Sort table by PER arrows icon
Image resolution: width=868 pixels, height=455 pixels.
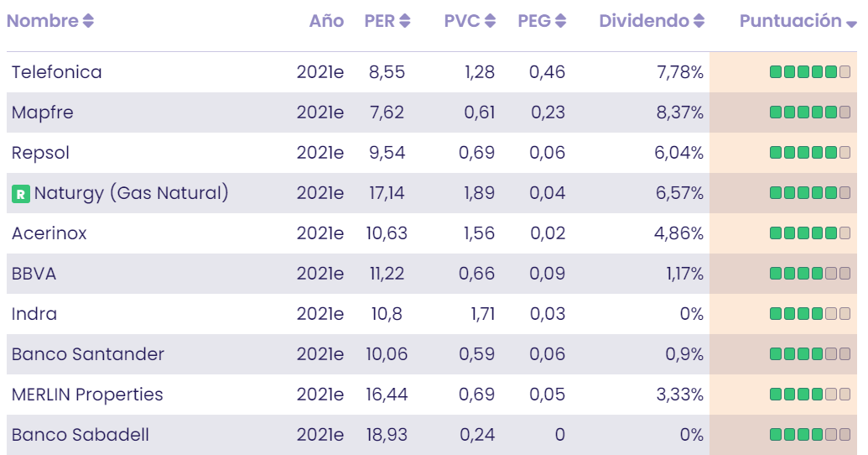pyautogui.click(x=405, y=22)
